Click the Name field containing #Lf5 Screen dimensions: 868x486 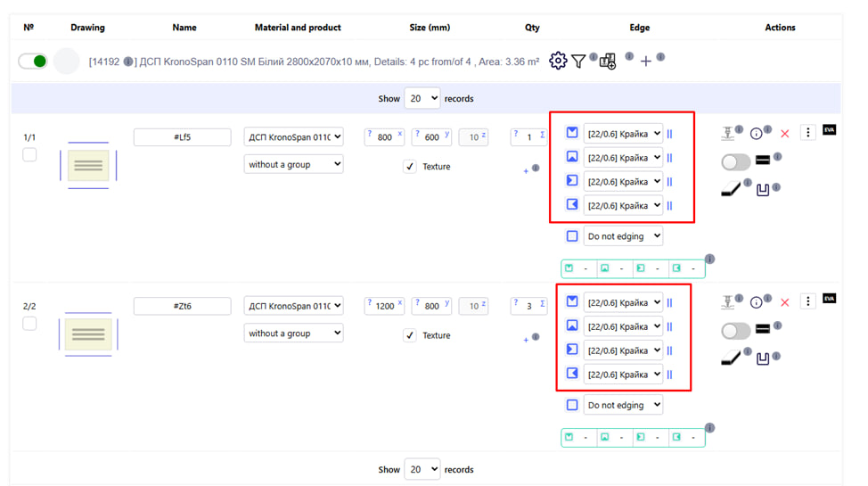pyautogui.click(x=182, y=137)
